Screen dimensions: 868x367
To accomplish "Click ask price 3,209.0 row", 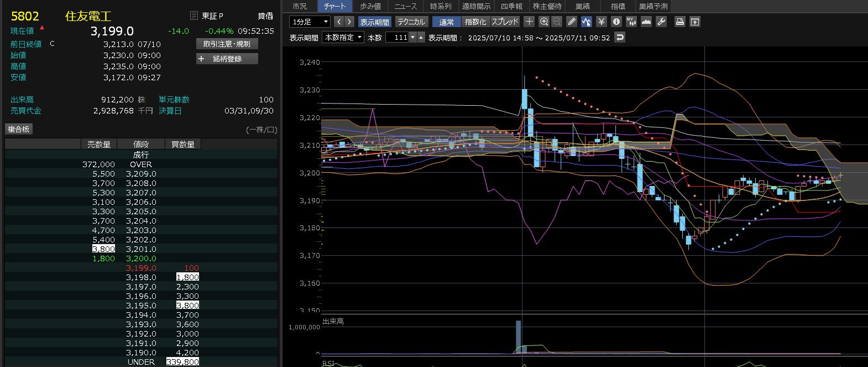I will pos(141,174).
